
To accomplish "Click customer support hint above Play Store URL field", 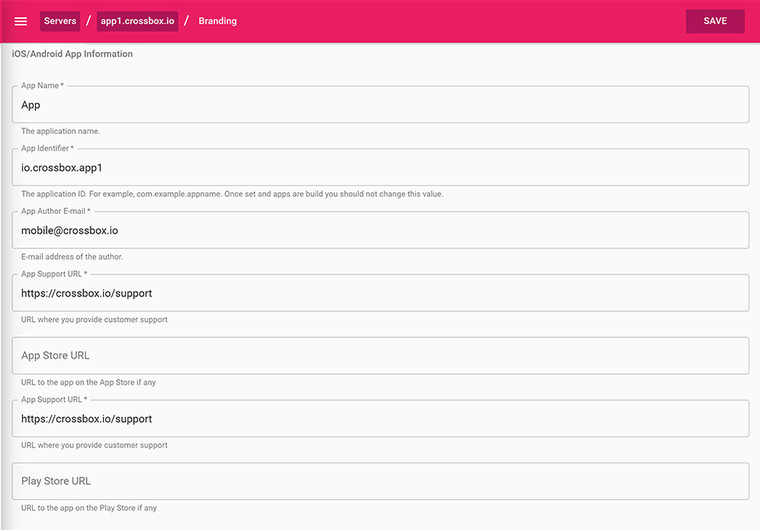I will click(94, 445).
